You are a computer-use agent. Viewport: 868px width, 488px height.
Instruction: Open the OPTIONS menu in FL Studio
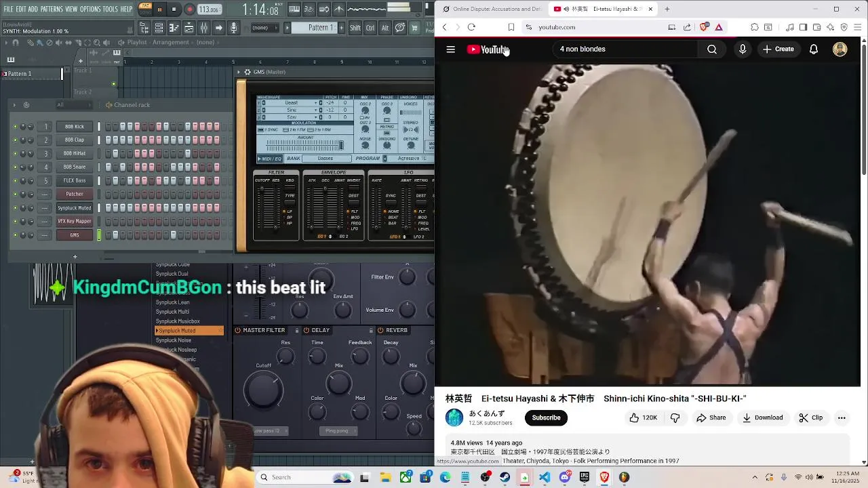coord(90,9)
